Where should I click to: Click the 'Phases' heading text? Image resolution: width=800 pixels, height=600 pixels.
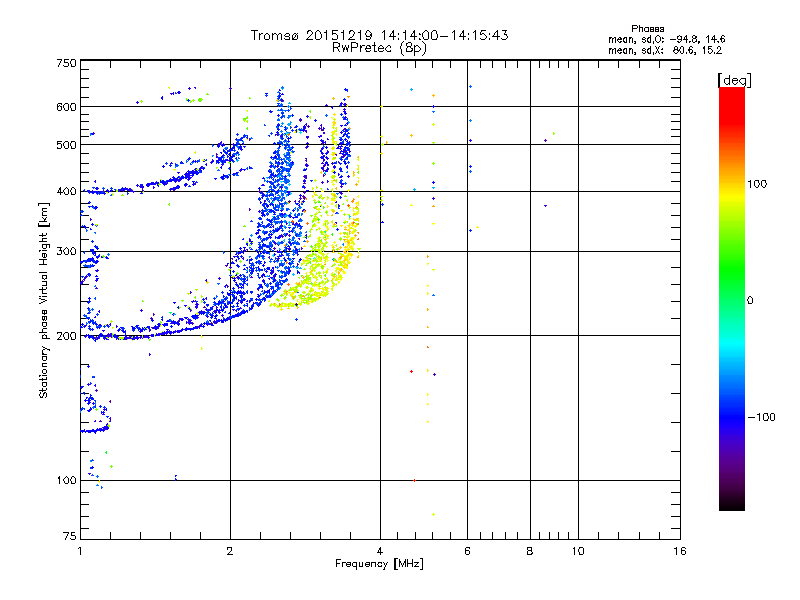(647, 29)
